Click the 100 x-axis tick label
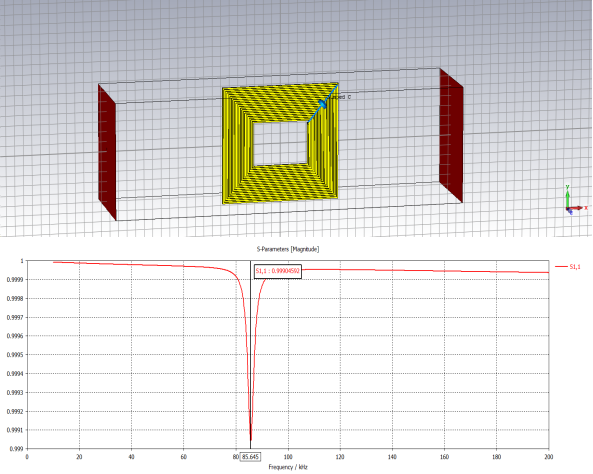593x474 pixels. pyautogui.click(x=288, y=457)
